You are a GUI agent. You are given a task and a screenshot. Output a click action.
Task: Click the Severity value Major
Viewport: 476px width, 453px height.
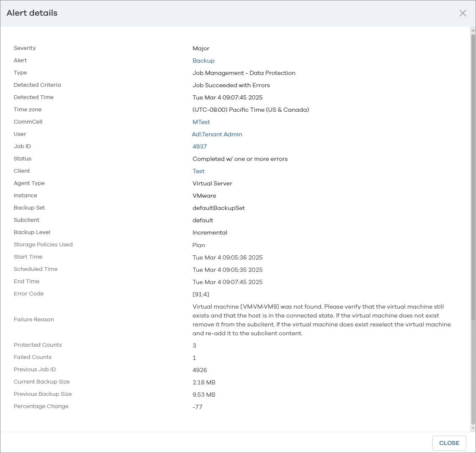click(x=201, y=48)
